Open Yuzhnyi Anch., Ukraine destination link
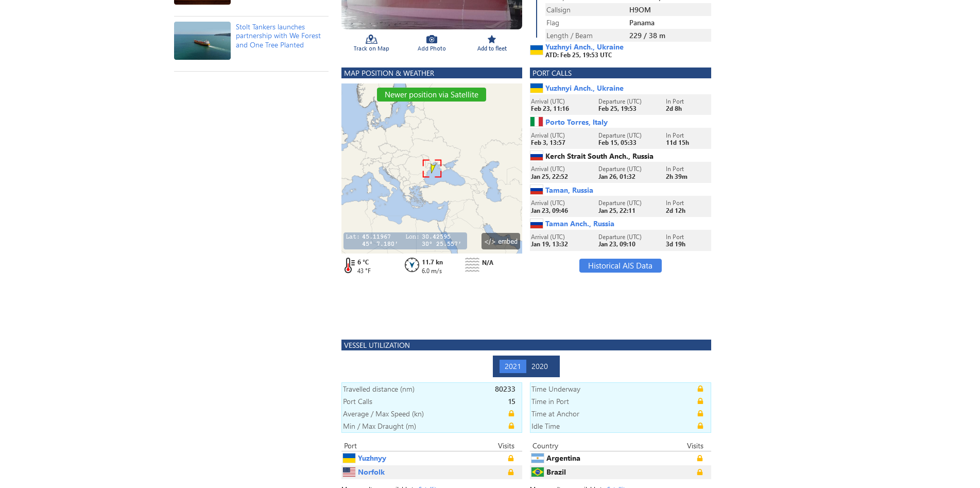This screenshot has width=980, height=488. pos(584,47)
